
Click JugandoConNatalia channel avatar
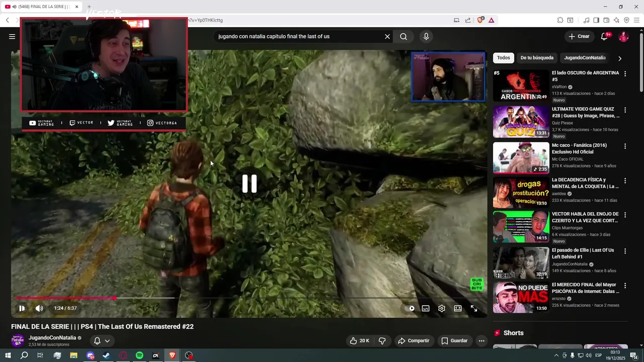tap(18, 341)
